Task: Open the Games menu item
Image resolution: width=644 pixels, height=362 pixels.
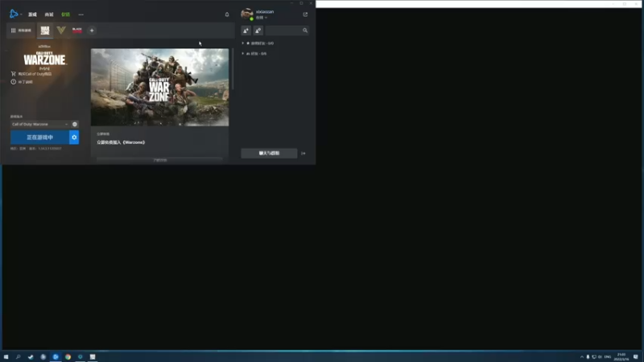Action: pos(32,14)
